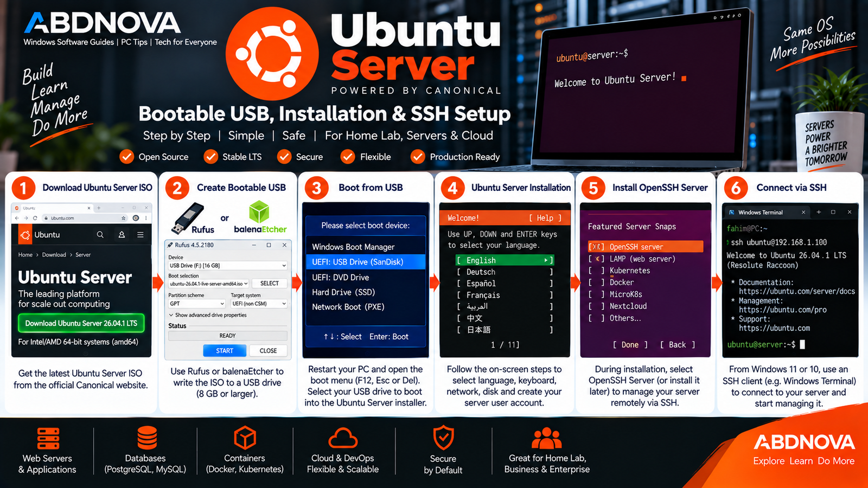Screen dimensions: 868x488
Task: Click the Rufus USB stick icon
Action: [188, 218]
